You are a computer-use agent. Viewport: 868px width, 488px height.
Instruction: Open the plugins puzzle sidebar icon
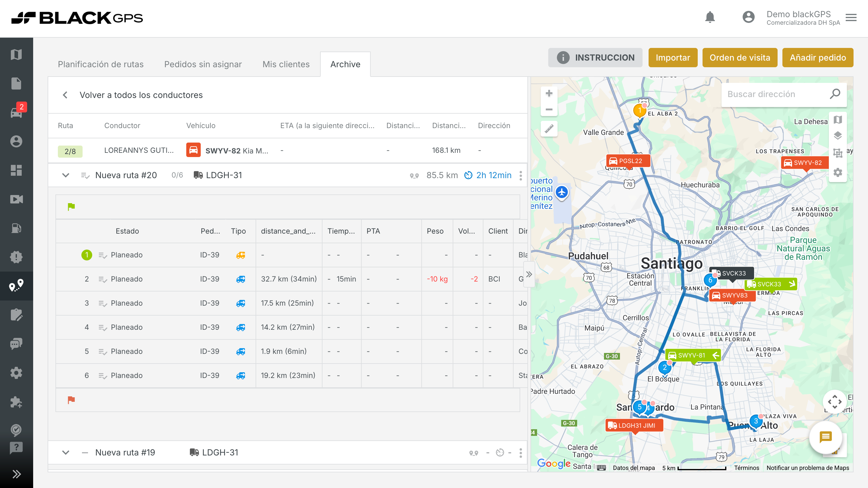coord(16,402)
